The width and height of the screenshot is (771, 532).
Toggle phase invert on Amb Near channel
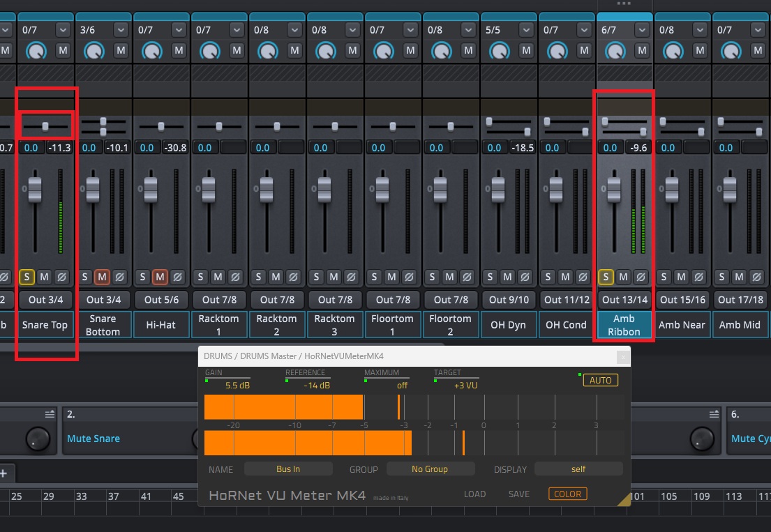(x=698, y=277)
